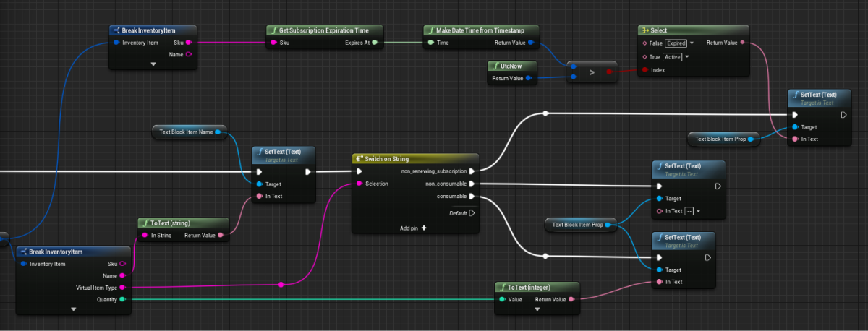
Task: Select the Text Block Item Name variable node
Action: pos(186,133)
